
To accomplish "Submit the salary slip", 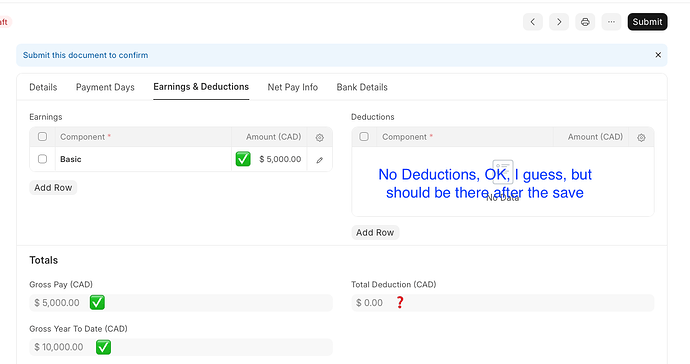I will [x=647, y=22].
